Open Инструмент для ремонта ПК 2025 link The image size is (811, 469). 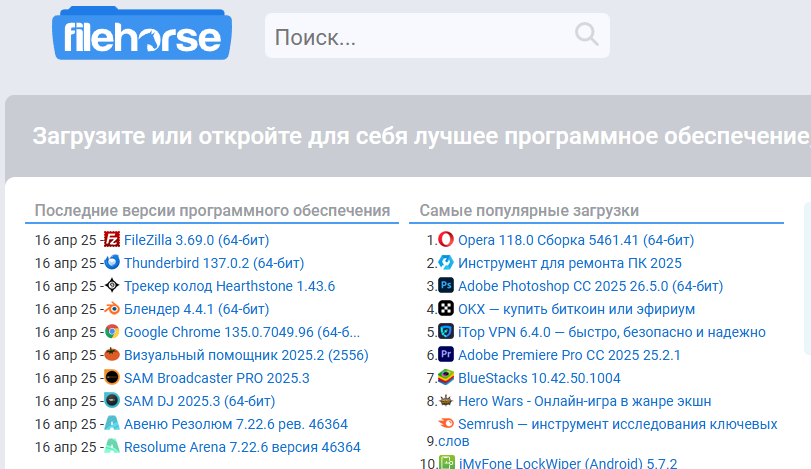570,263
